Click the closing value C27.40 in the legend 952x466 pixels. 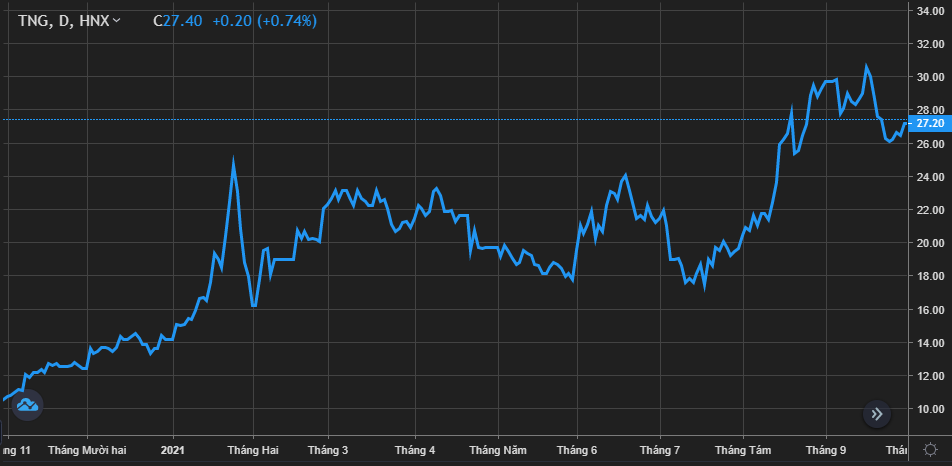pos(178,21)
